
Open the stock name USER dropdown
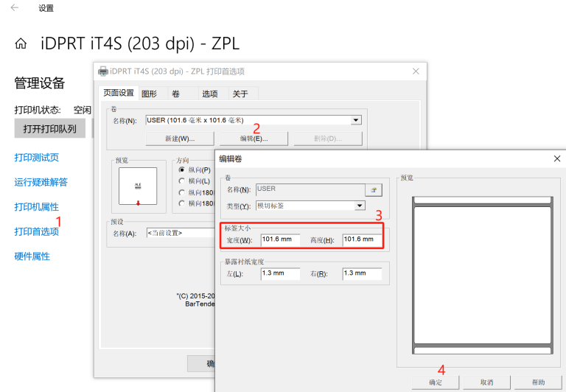[356, 120]
